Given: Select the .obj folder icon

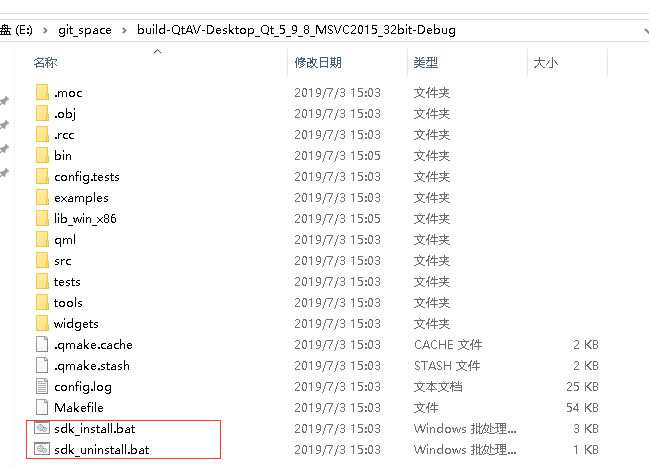Looking at the screenshot, I should click(x=42, y=113).
